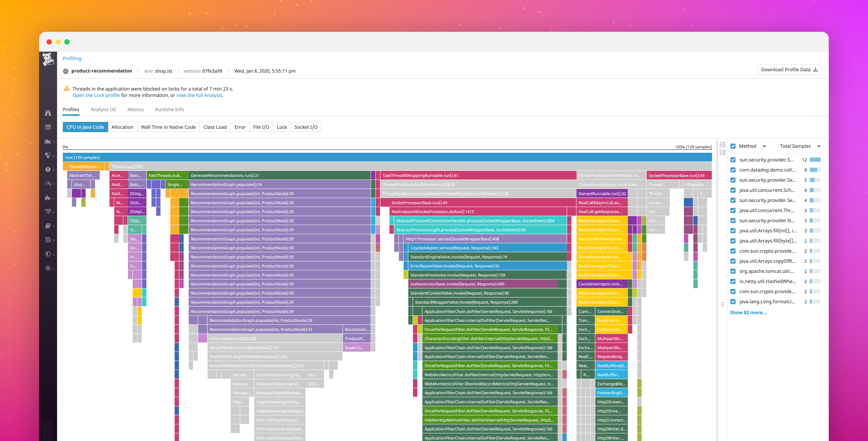Image resolution: width=868 pixels, height=441 pixels.
Task: Open the Method sort dropdown
Action: (765, 146)
